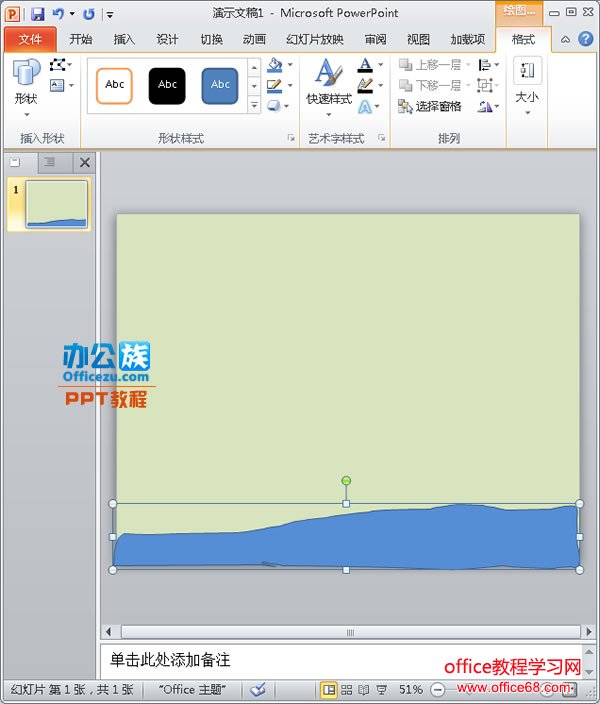Open the Animations (动画) tab
Image resolution: width=600 pixels, height=704 pixels.
click(254, 40)
